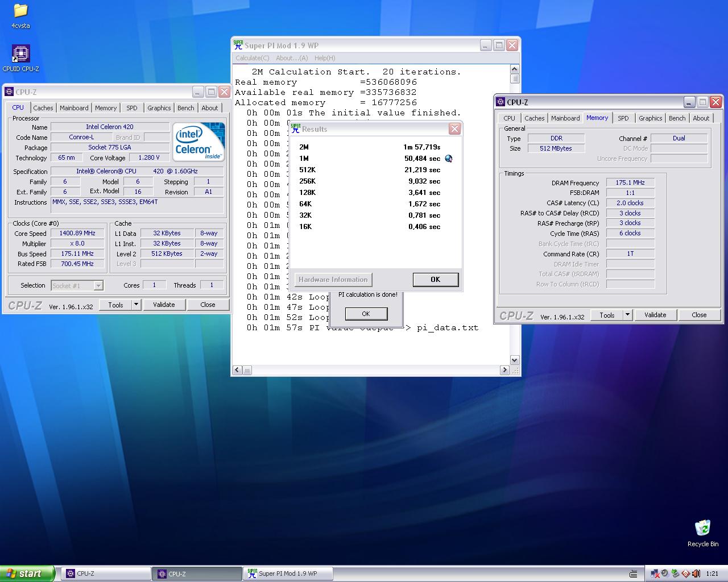728x582 pixels.
Task: Click the Name field Intel Celeron 420
Action: [110, 127]
